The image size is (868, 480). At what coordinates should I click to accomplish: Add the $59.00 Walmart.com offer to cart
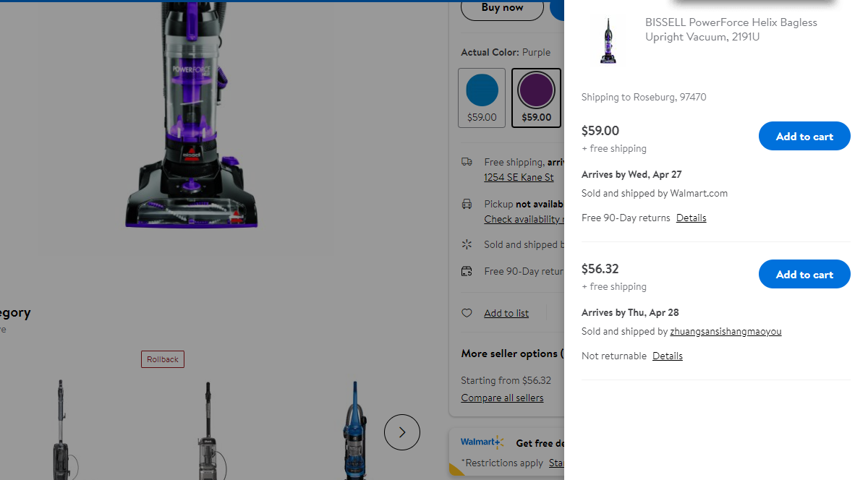coord(804,136)
